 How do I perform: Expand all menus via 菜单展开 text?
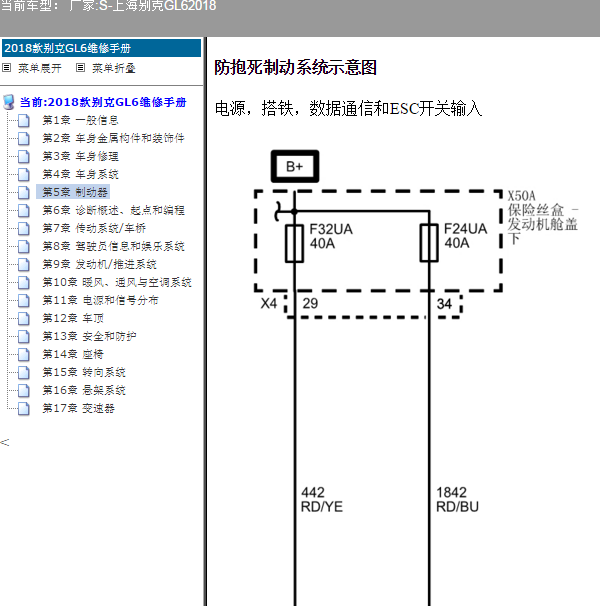pyautogui.click(x=40, y=68)
